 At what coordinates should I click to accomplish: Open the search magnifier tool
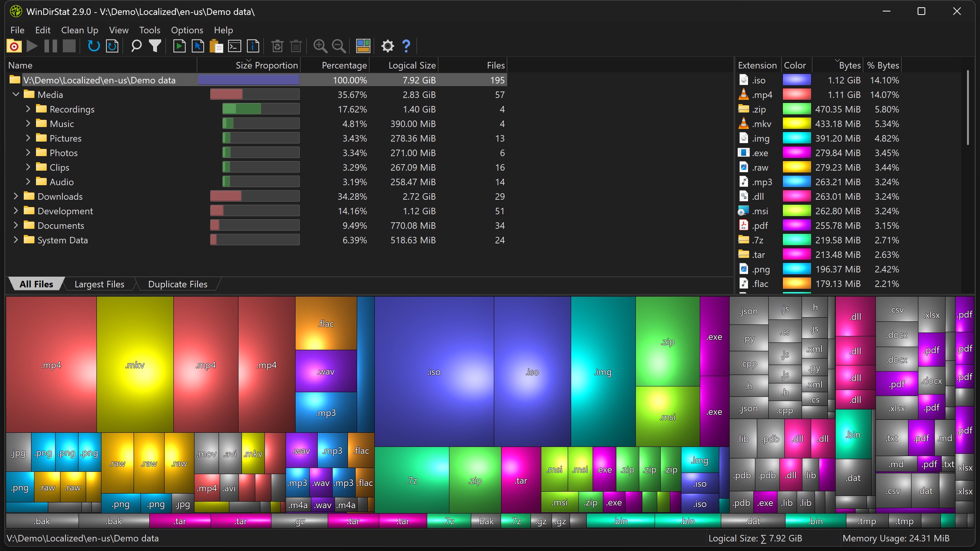[136, 46]
